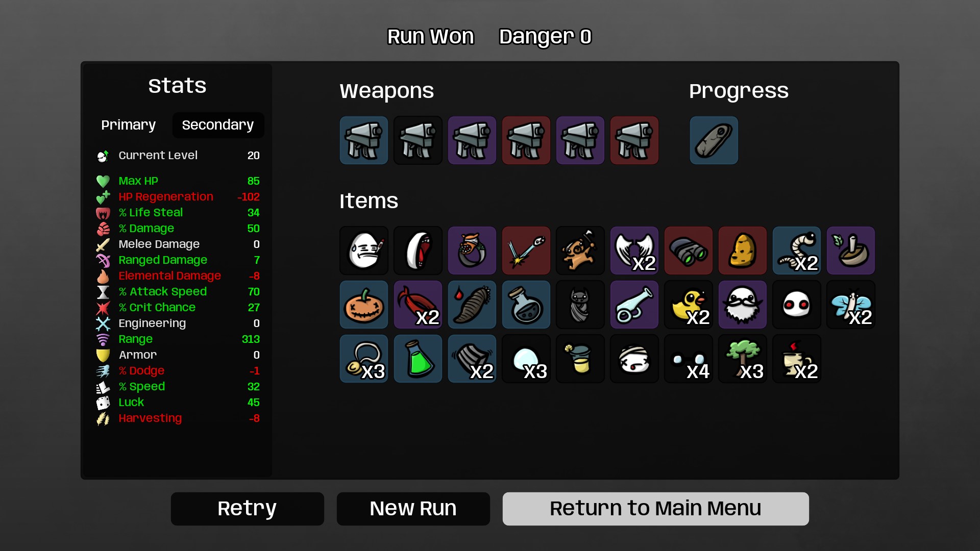Click the HP Regeneration stat row

178,197
